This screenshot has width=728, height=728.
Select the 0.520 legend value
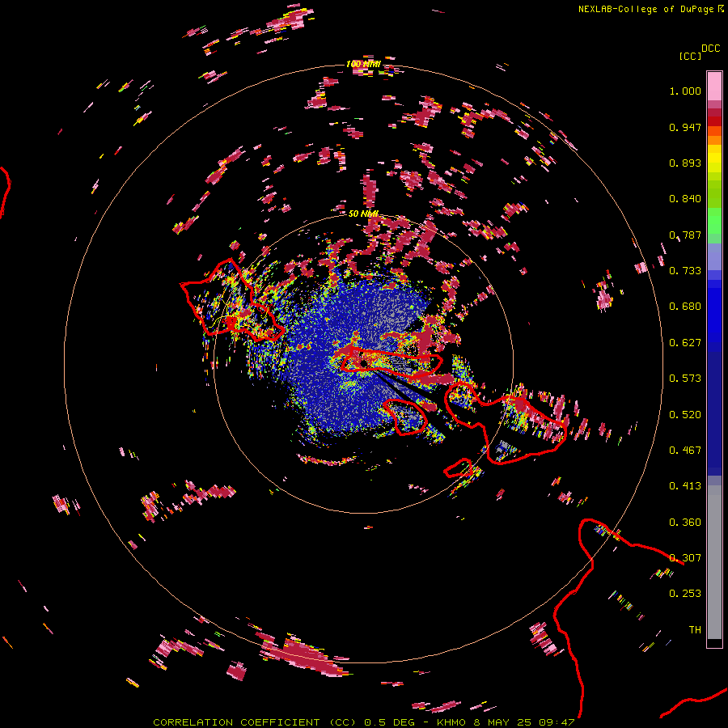(685, 415)
